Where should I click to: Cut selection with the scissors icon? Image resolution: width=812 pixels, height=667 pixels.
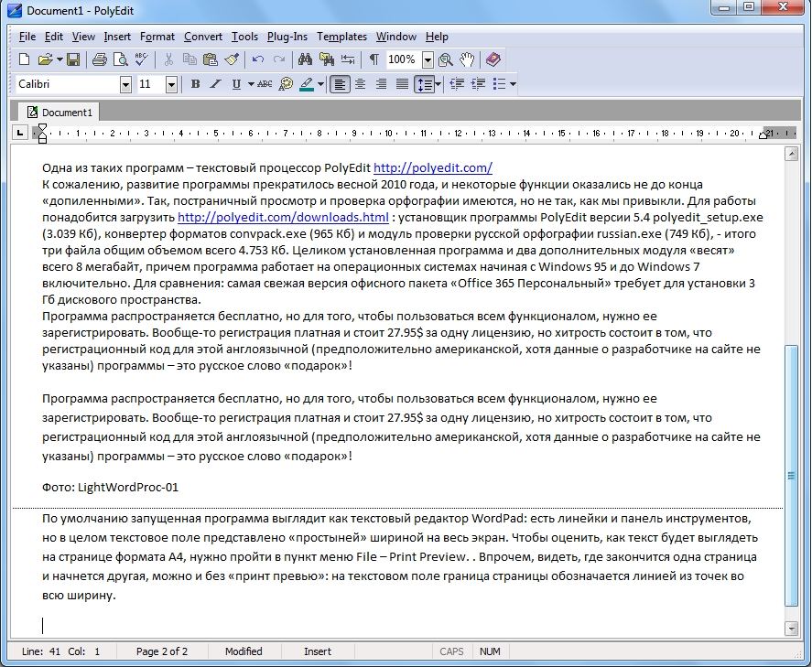pyautogui.click(x=168, y=59)
